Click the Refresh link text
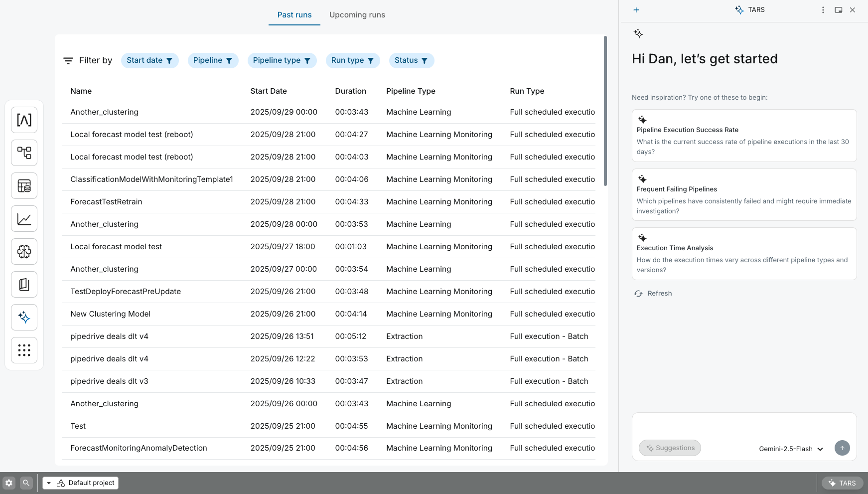The image size is (868, 494). pyautogui.click(x=660, y=293)
